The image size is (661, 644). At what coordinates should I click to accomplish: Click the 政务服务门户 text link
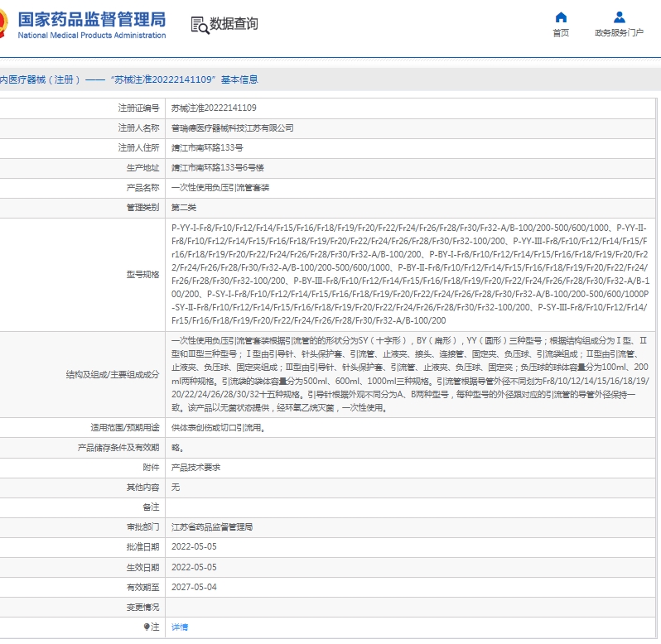pos(619,33)
